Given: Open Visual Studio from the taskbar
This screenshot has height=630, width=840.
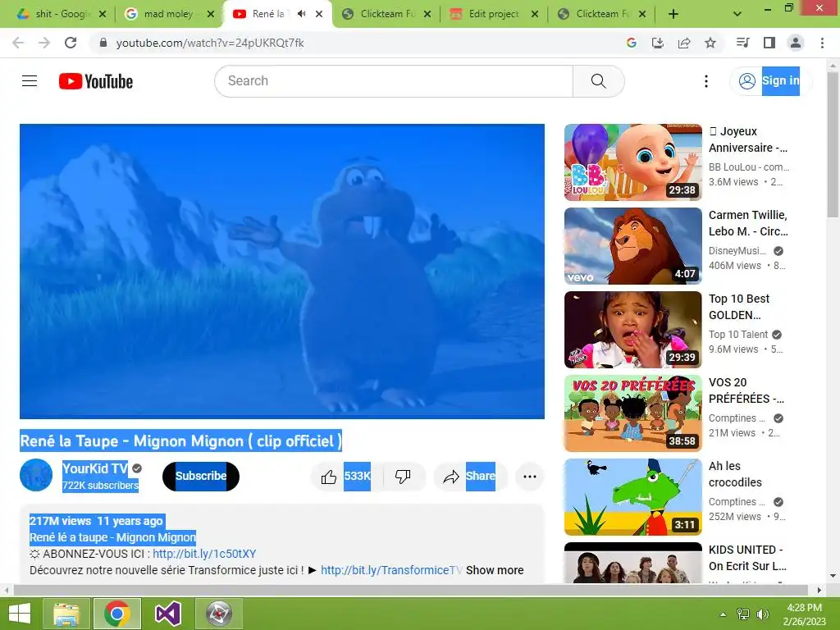Looking at the screenshot, I should click(x=167, y=614).
